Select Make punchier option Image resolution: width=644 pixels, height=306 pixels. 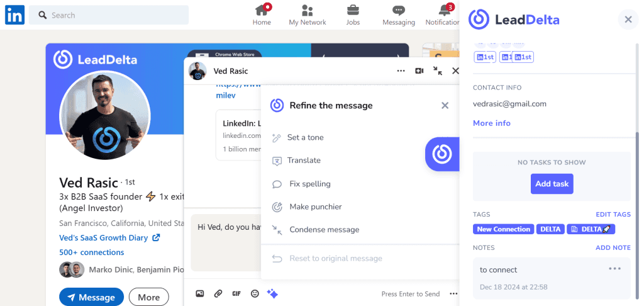pyautogui.click(x=316, y=207)
